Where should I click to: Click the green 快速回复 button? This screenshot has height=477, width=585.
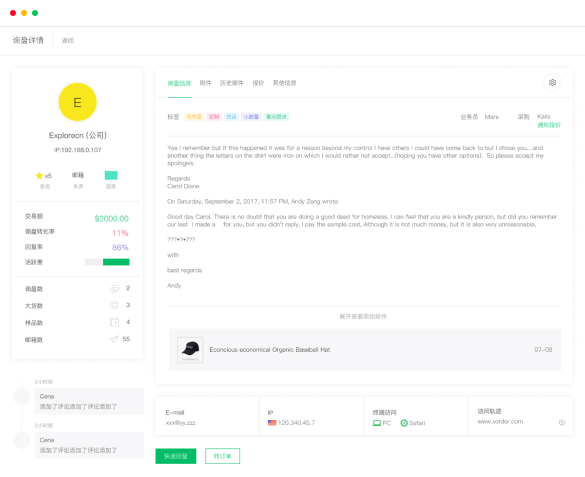point(176,456)
